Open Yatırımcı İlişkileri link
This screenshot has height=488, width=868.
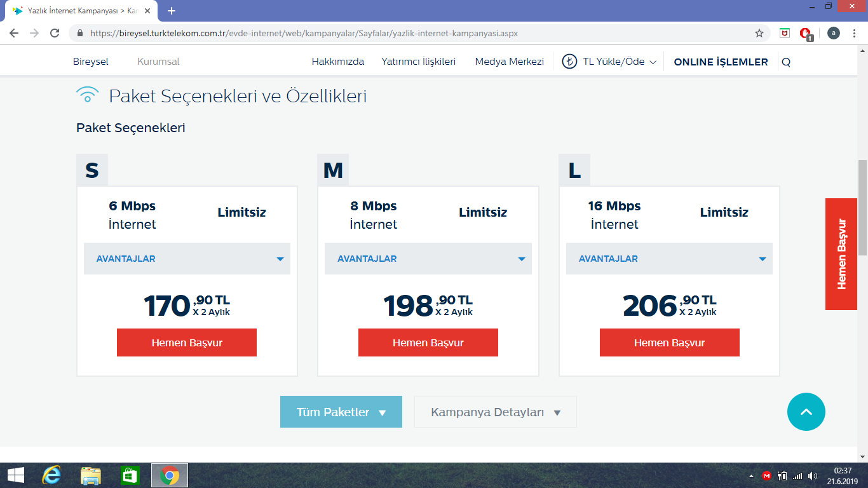tap(419, 62)
